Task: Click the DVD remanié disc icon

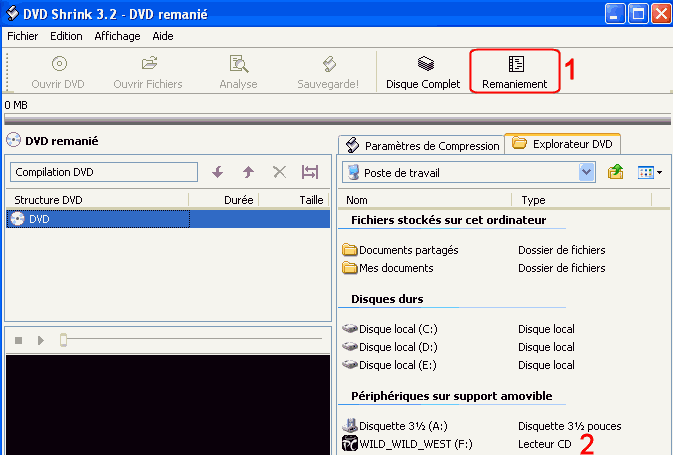Action: click(14, 140)
